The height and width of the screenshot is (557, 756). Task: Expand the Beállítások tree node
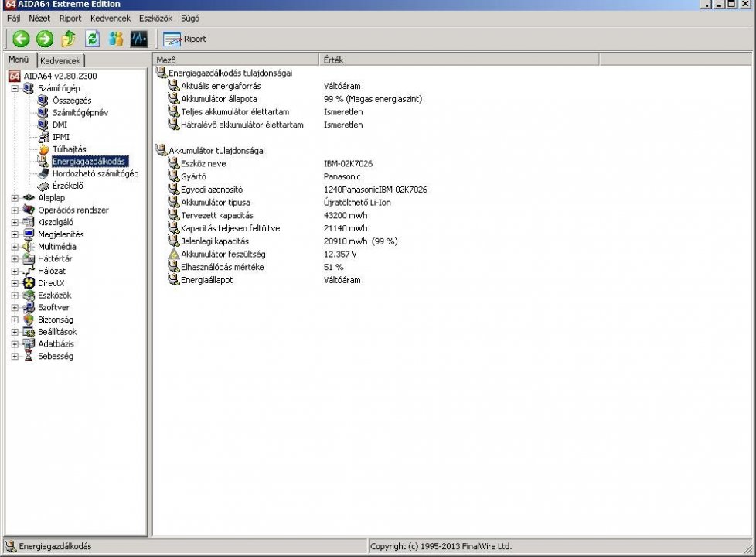(x=15, y=332)
